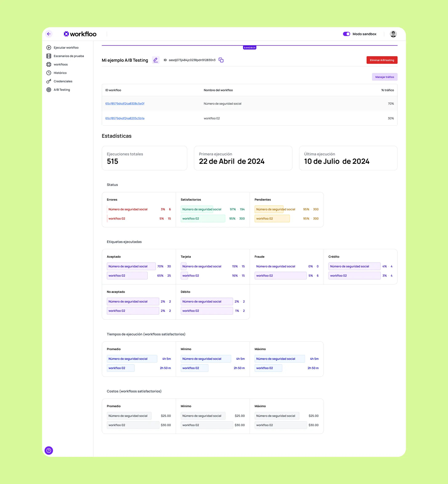Click the A/B Testing target icon
Screen dimensions: 448x484
point(49,90)
